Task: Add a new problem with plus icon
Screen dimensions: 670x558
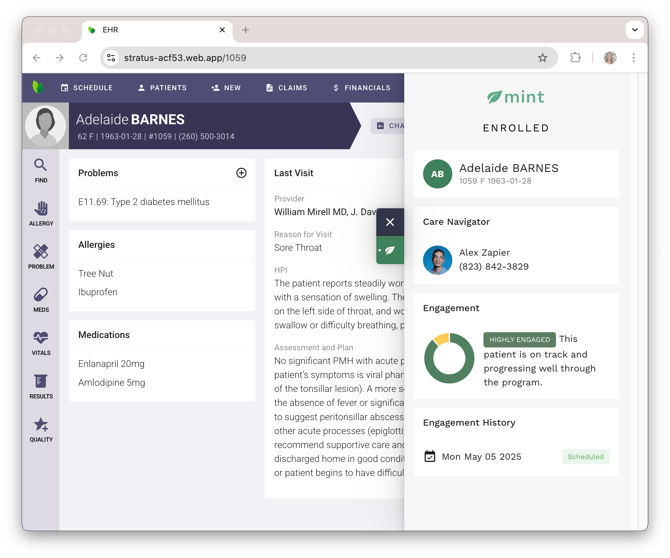Action: coord(241,173)
